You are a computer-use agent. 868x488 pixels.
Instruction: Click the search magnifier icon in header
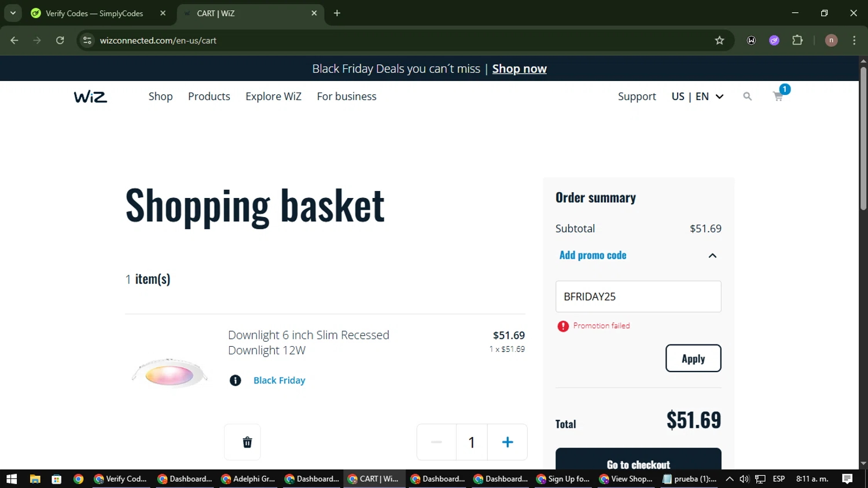747,97
